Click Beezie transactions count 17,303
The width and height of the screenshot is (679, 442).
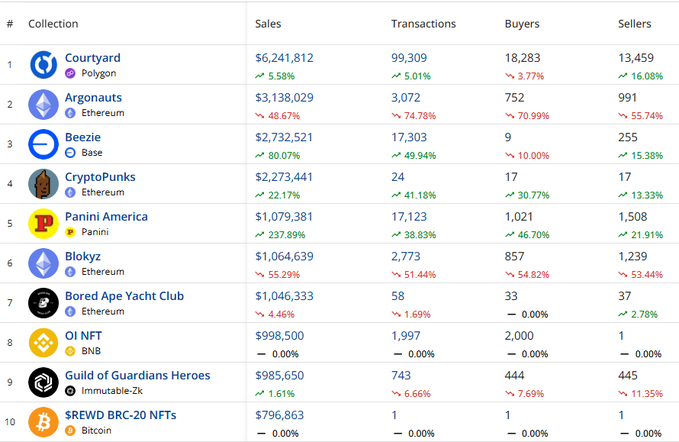(x=409, y=137)
